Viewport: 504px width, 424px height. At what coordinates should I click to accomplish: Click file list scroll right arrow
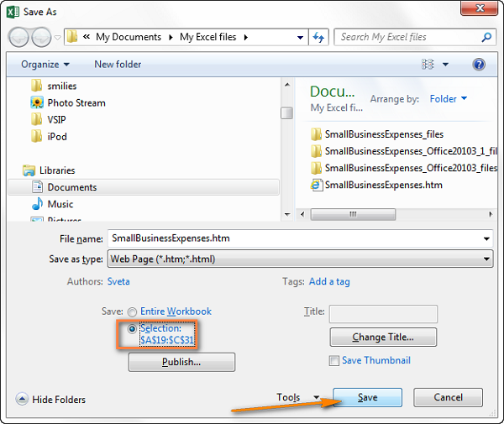pos(491,214)
